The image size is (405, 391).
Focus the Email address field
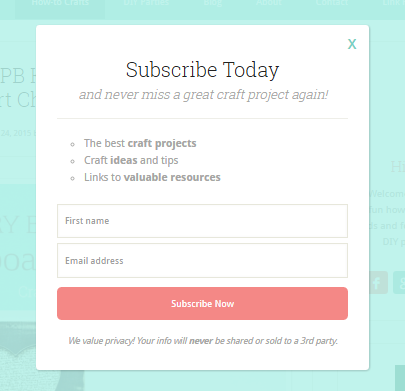click(202, 261)
